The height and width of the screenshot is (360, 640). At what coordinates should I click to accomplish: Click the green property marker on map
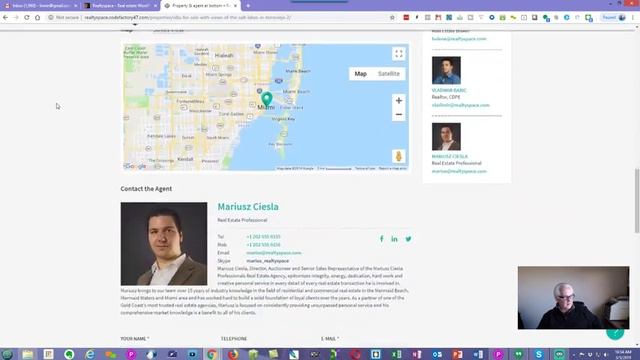267,100
